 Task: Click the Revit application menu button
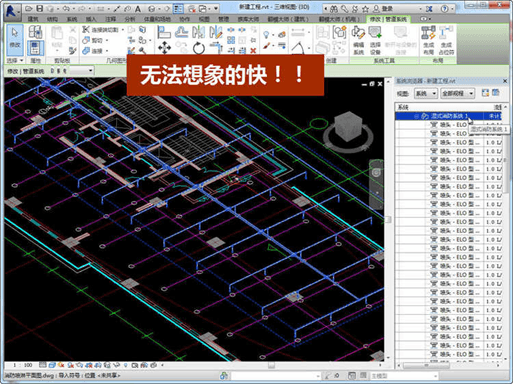coord(12,11)
